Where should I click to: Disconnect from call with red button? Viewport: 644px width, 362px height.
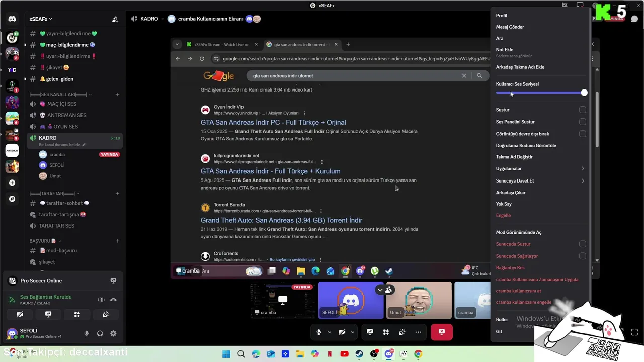[x=442, y=332]
